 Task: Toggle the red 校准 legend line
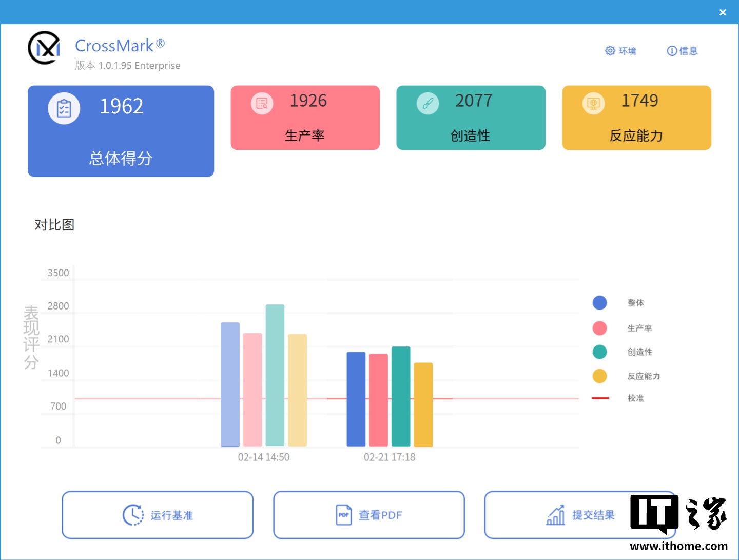[600, 398]
